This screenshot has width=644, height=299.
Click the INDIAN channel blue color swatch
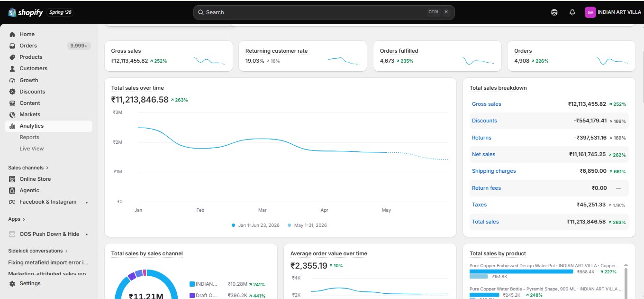coord(192,284)
